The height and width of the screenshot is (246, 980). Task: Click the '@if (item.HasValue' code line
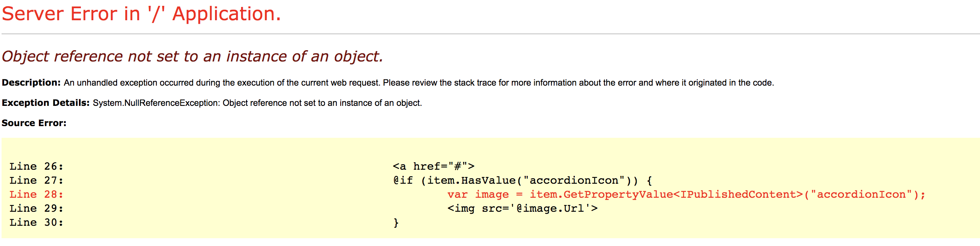(x=523, y=180)
